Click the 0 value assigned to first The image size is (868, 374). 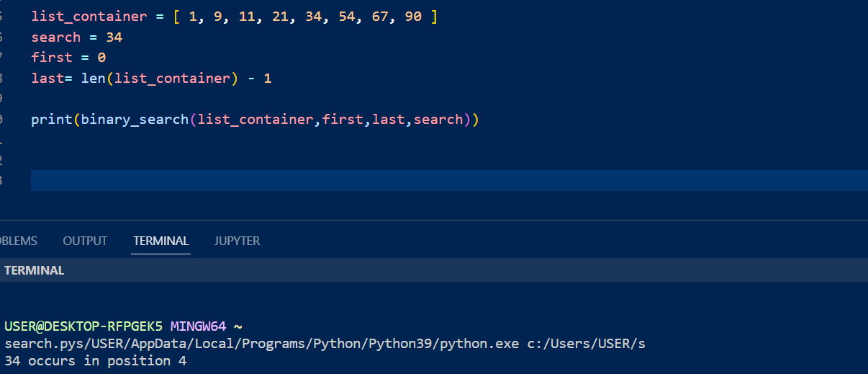101,57
